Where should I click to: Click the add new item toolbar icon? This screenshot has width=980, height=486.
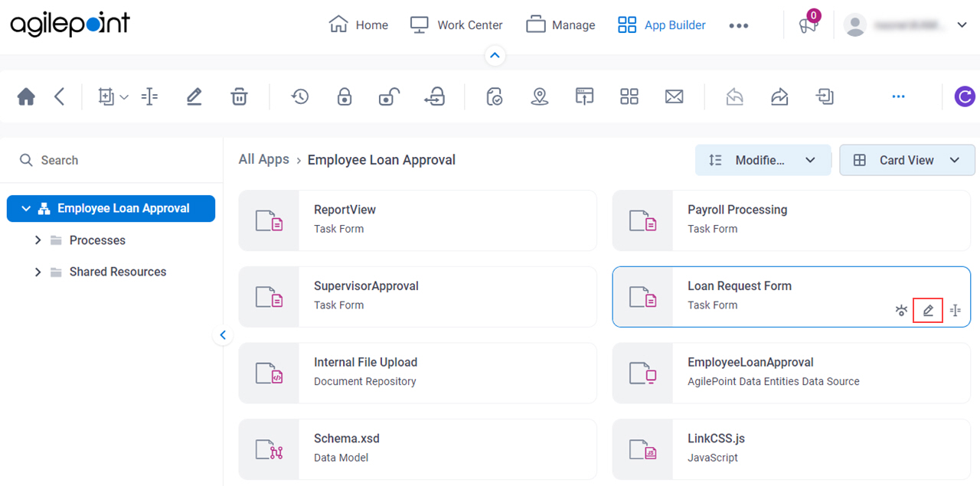coord(106,96)
